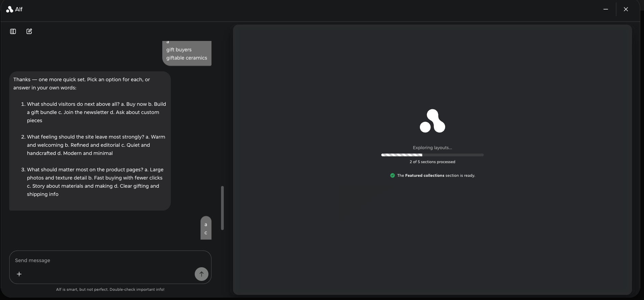Click the 'Alf' title text

19,10
